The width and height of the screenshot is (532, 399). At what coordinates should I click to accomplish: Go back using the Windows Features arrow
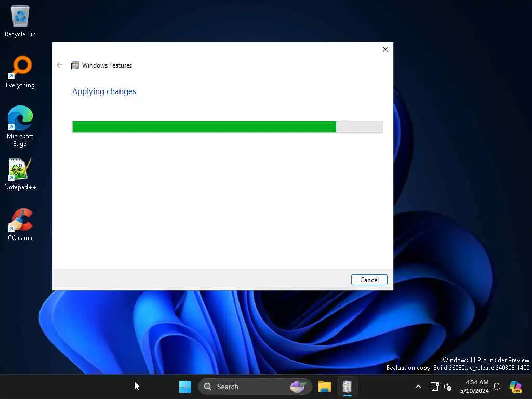(60, 65)
